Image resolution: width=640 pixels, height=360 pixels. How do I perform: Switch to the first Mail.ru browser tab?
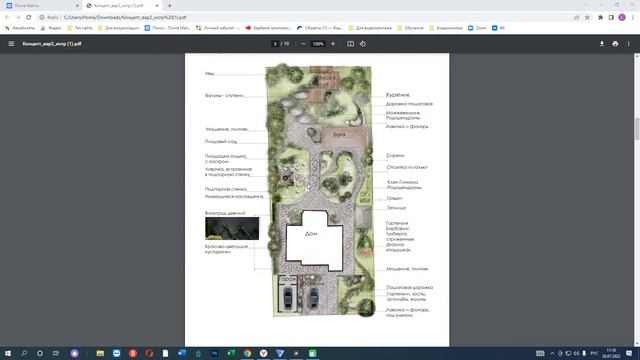pos(41,6)
